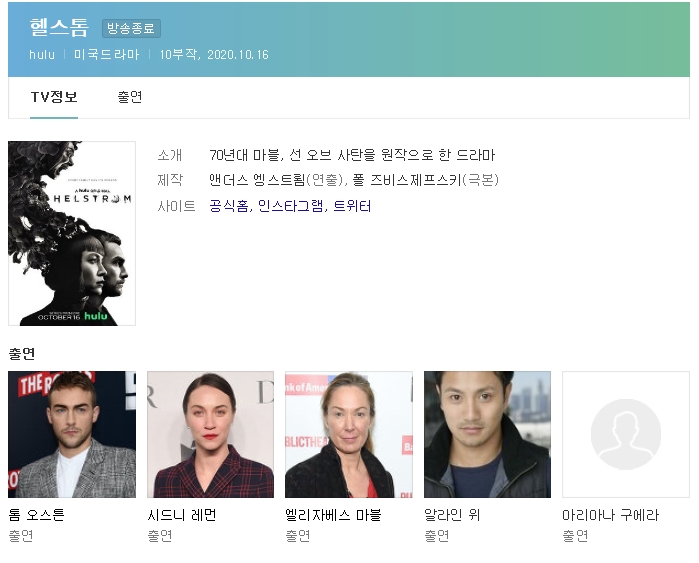
Task: Select the name 아리아나 구에라
Action: pyautogui.click(x=610, y=515)
